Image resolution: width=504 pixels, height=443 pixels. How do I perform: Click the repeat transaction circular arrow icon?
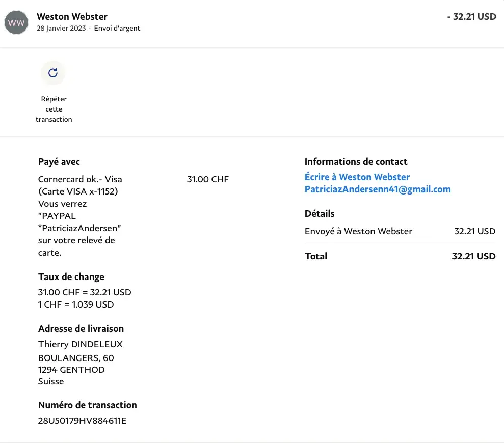coord(53,73)
